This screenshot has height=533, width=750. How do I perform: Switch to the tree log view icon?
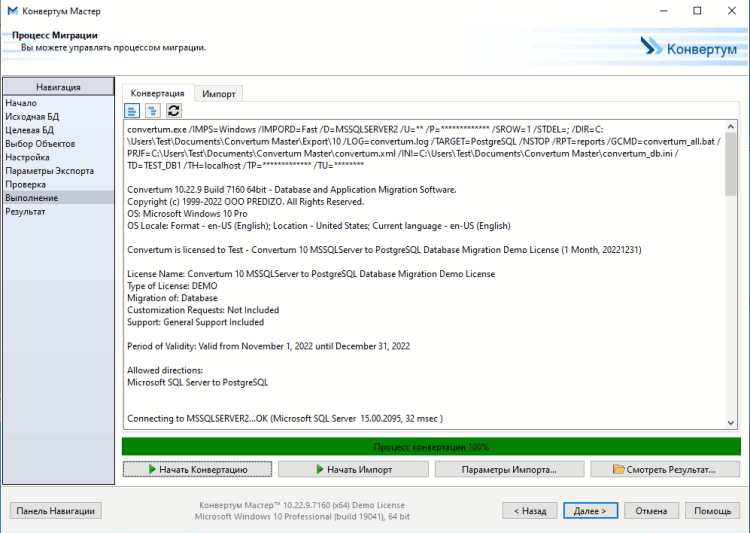[153, 111]
